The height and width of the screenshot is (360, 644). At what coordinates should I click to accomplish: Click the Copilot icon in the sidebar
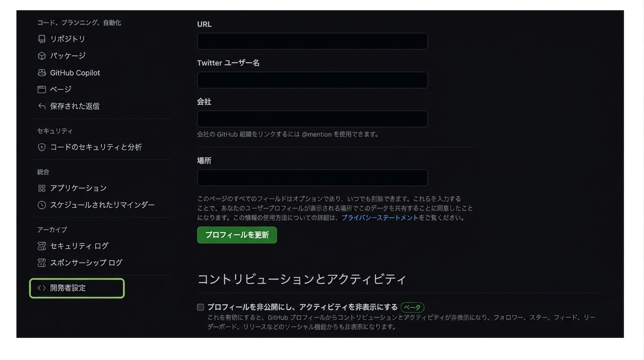(x=42, y=73)
